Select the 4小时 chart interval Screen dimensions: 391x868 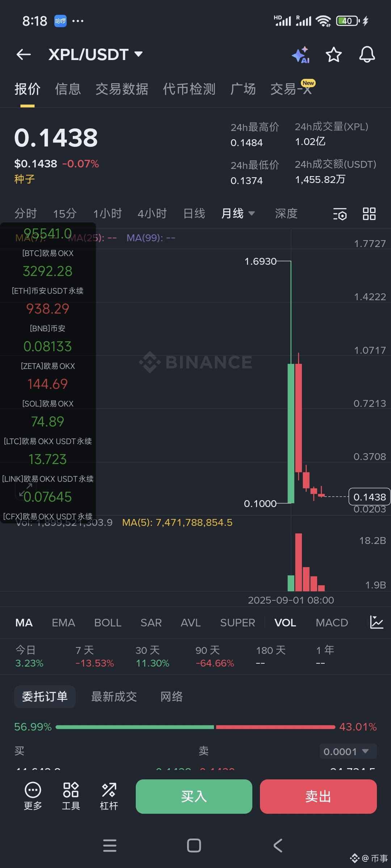(152, 213)
